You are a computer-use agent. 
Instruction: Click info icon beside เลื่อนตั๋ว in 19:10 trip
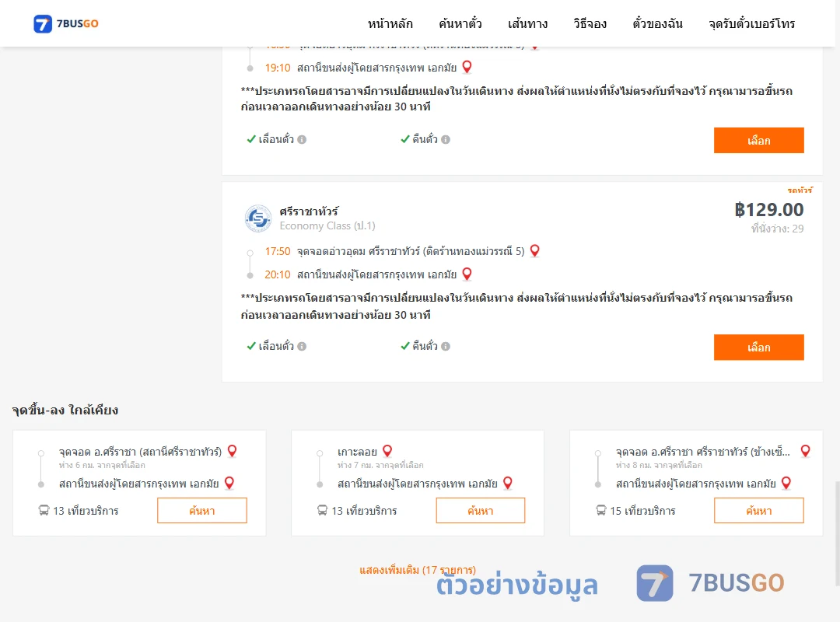pos(302,139)
